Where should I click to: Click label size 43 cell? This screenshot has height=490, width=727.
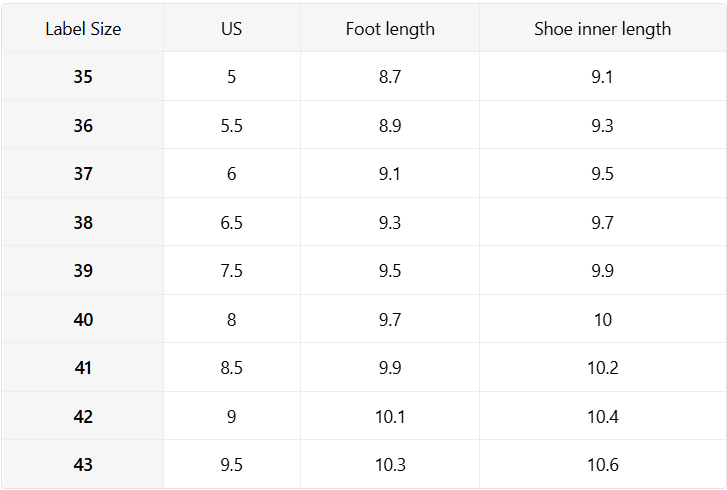point(83,465)
